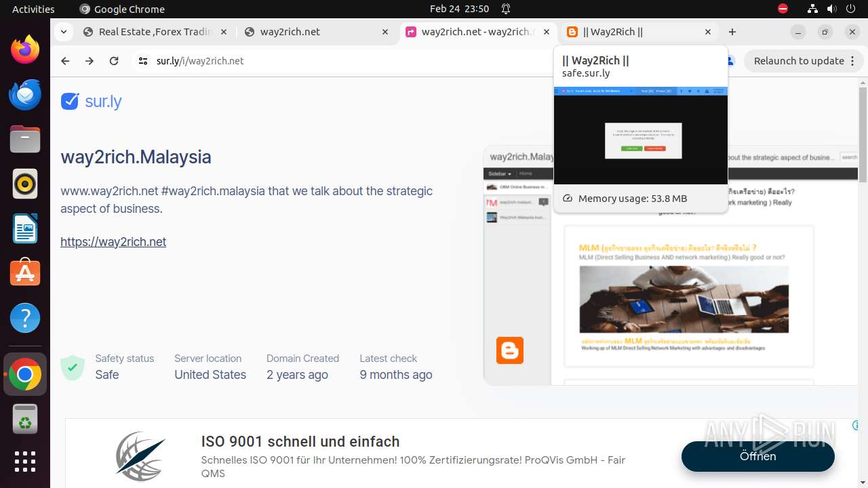
Task: Close the second way2rich.net tab
Action: pyautogui.click(x=385, y=32)
